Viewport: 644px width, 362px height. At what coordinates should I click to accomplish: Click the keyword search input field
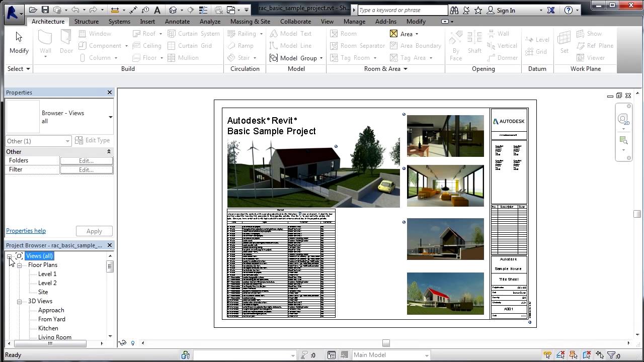click(402, 10)
